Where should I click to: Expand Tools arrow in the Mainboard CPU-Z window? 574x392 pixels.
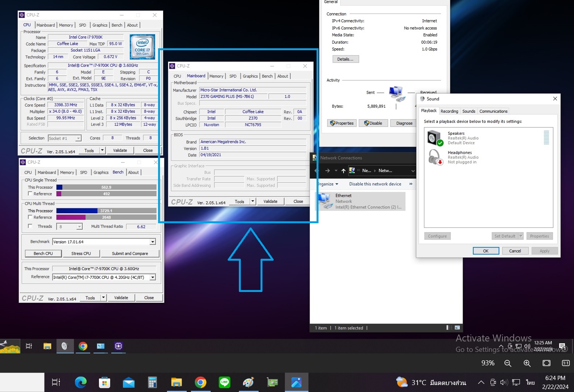click(x=252, y=201)
